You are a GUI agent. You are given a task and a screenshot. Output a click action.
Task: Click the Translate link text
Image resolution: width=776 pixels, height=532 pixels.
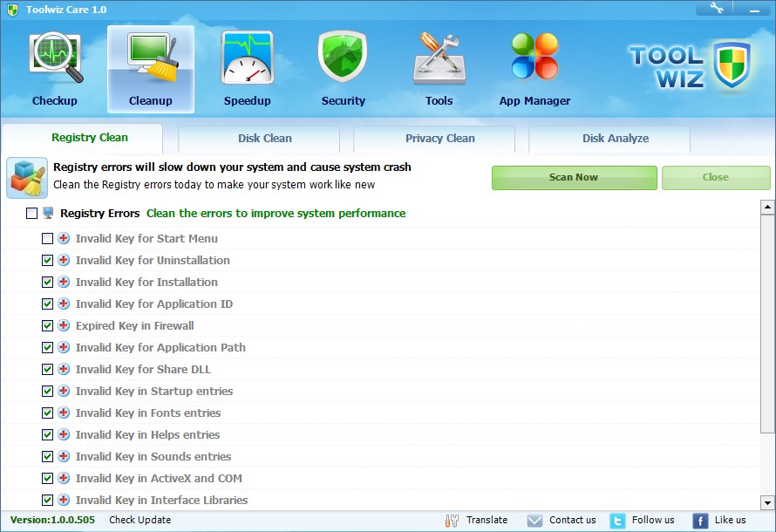487,520
